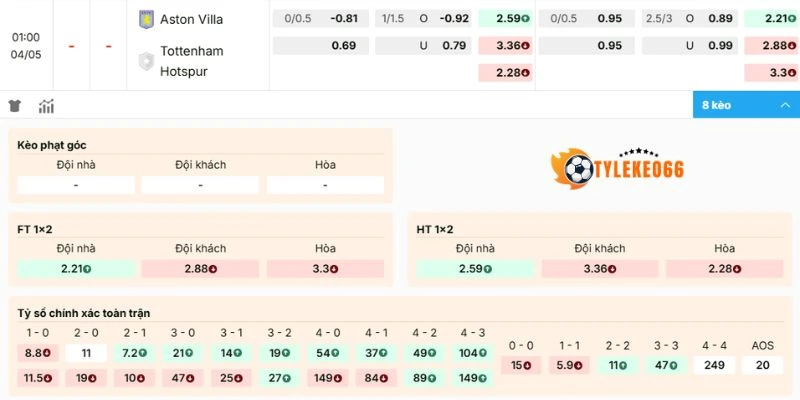
Task: Open the bar chart statistics icon
Action: (46, 105)
